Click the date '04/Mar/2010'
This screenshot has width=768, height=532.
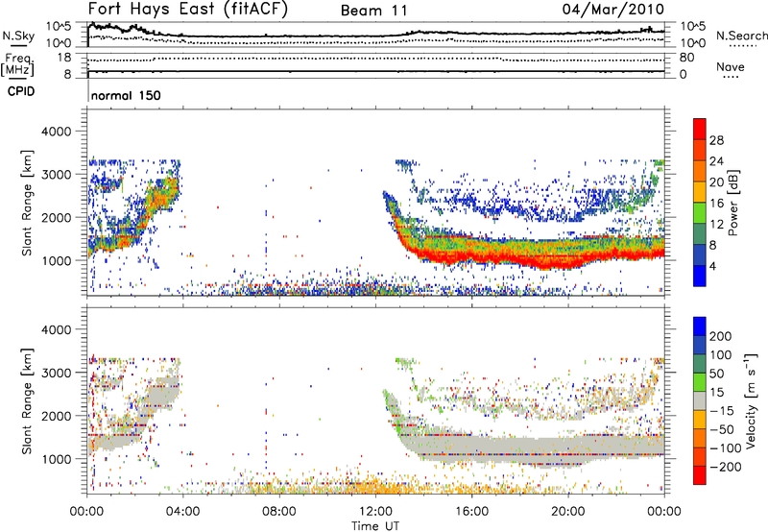[613, 10]
